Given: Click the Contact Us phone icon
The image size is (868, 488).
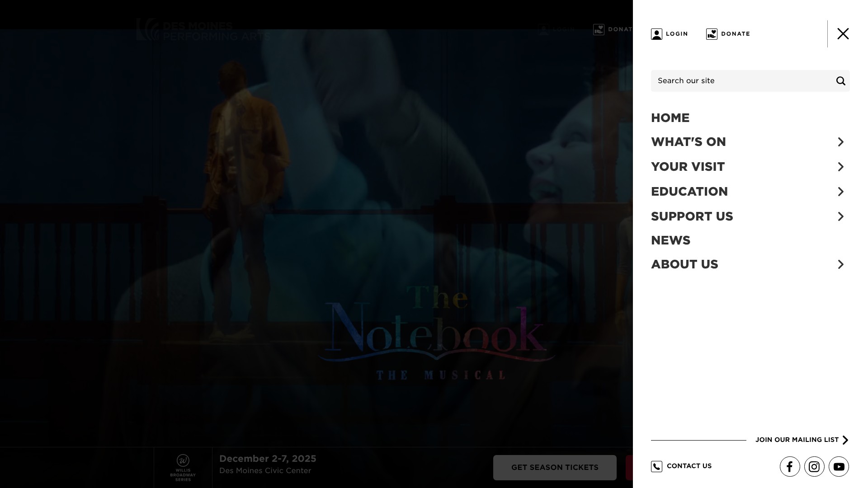Looking at the screenshot, I should coord(656,466).
